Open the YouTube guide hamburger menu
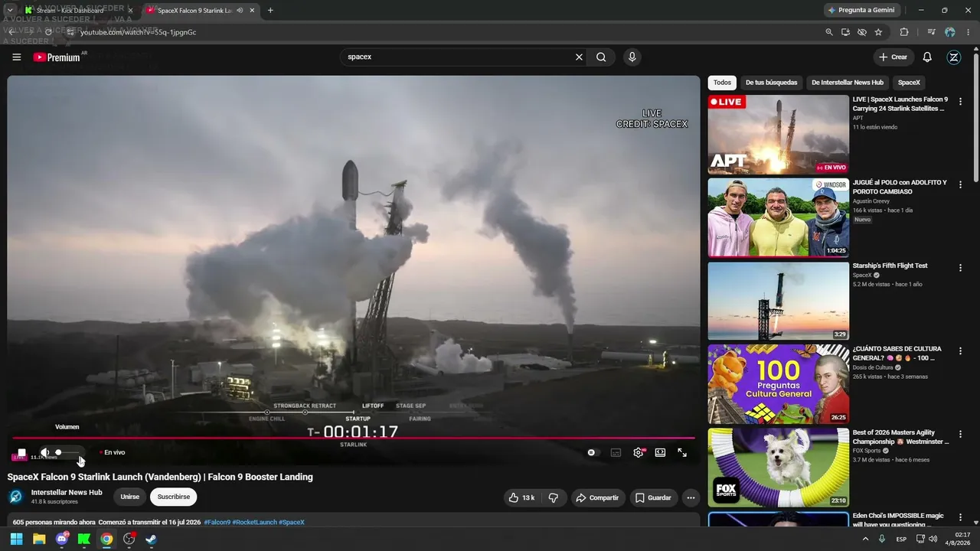The width and height of the screenshot is (980, 551). click(x=17, y=57)
